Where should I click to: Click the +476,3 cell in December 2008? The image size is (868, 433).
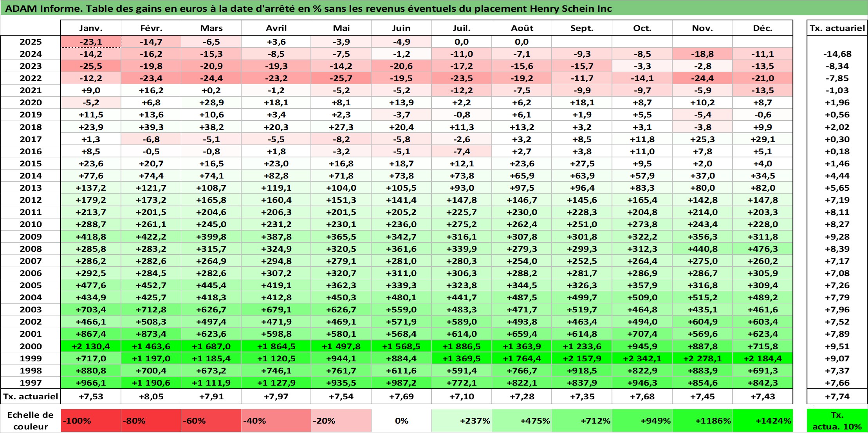point(763,249)
